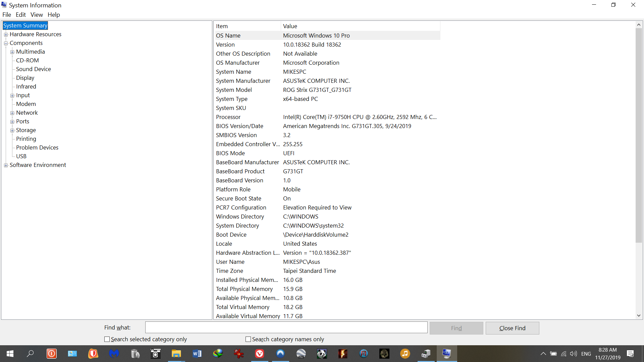Open the blue NordVPN taskbar icon
This screenshot has height=362, width=644.
click(280, 354)
